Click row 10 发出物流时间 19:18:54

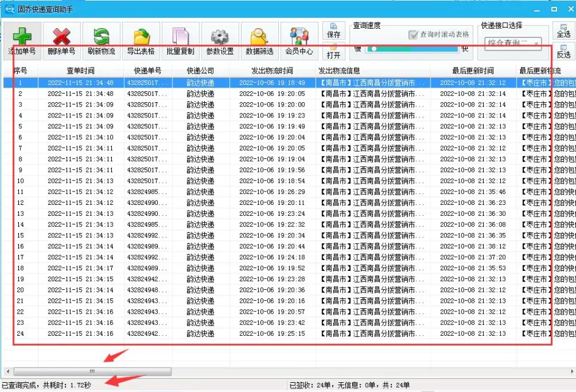pos(272,181)
